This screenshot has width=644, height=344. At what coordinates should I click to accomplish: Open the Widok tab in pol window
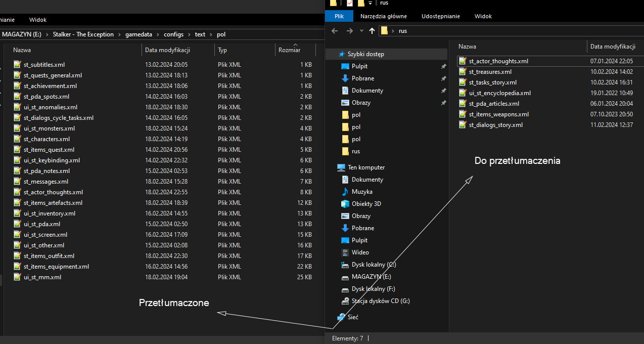click(x=38, y=20)
